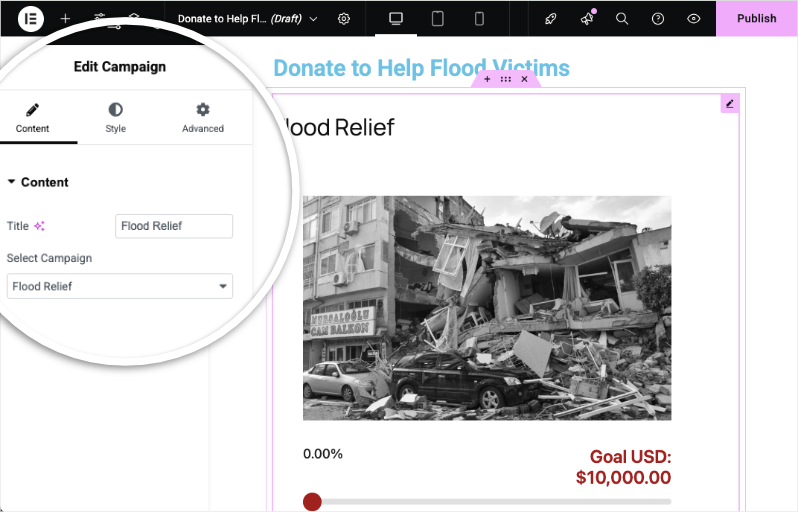Switch to tablet preview mode
This screenshot has height=512, width=798.
pyautogui.click(x=437, y=19)
